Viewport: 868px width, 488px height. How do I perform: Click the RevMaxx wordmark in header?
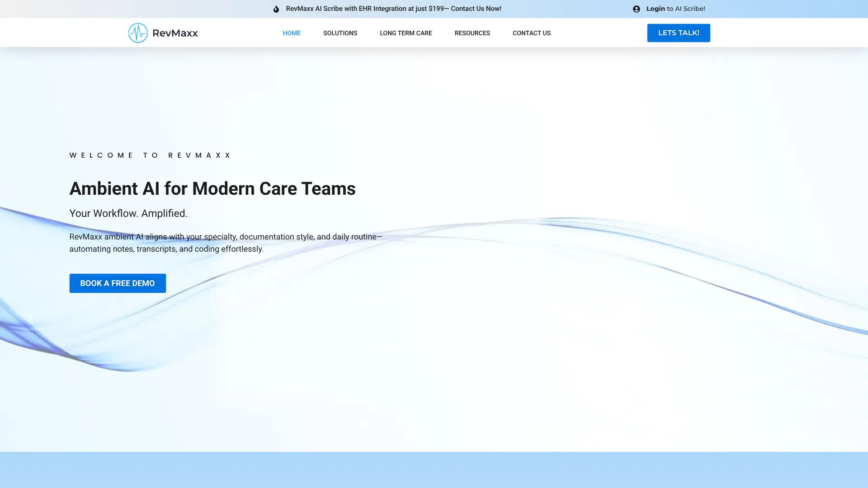[175, 33]
